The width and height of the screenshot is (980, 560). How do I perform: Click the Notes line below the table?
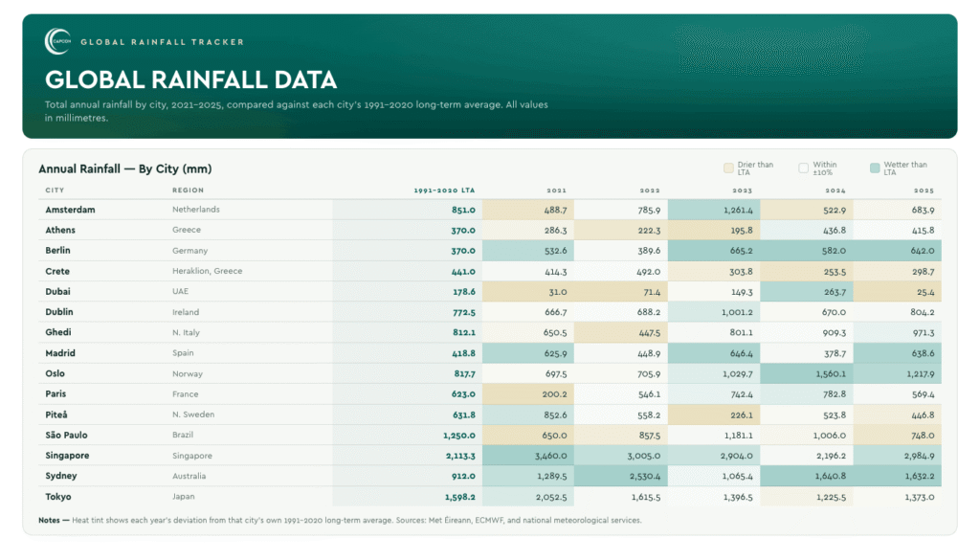click(x=340, y=520)
